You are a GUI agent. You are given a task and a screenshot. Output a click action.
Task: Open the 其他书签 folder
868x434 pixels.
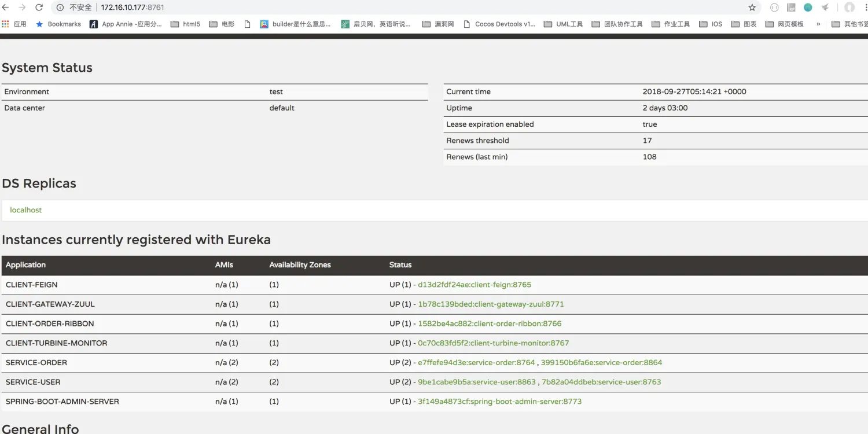coord(849,24)
